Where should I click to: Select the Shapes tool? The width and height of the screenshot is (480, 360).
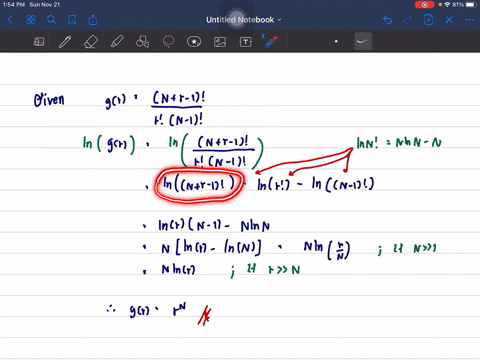point(142,42)
